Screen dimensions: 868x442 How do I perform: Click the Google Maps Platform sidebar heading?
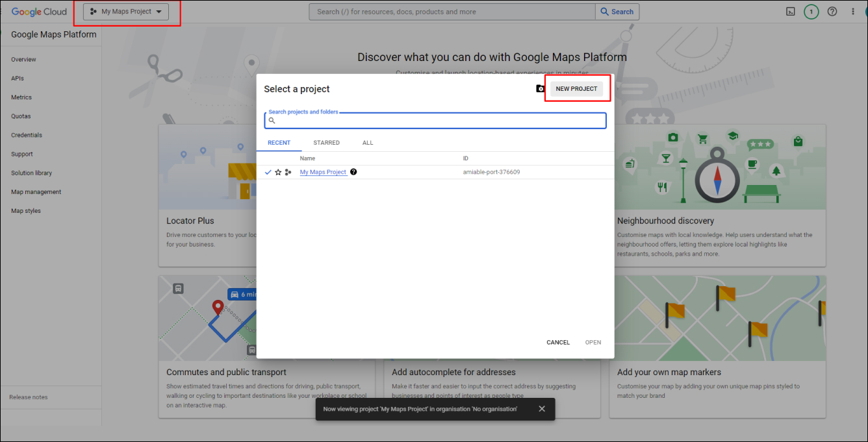tap(53, 34)
